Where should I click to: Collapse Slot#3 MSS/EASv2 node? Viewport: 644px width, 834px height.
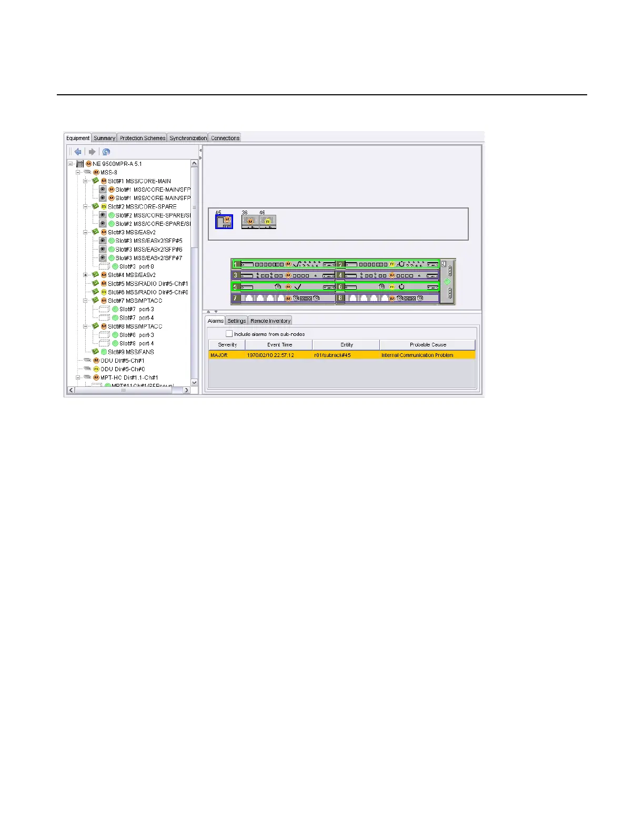86,232
